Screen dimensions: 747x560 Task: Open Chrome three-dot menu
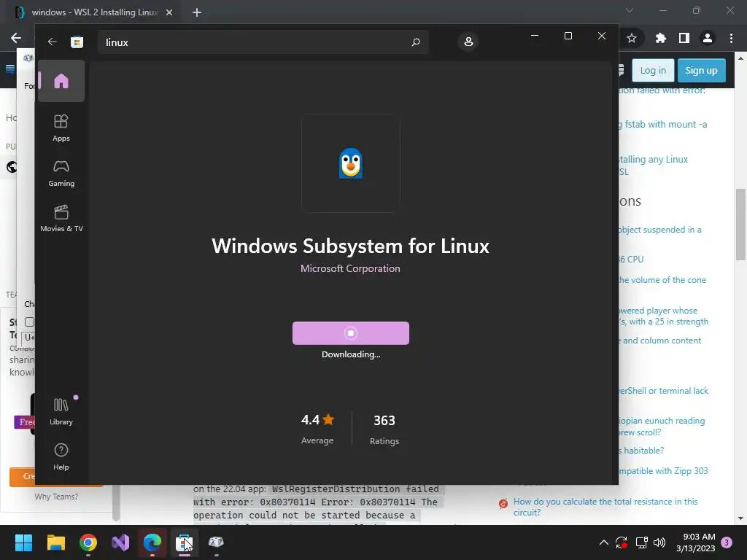[731, 38]
